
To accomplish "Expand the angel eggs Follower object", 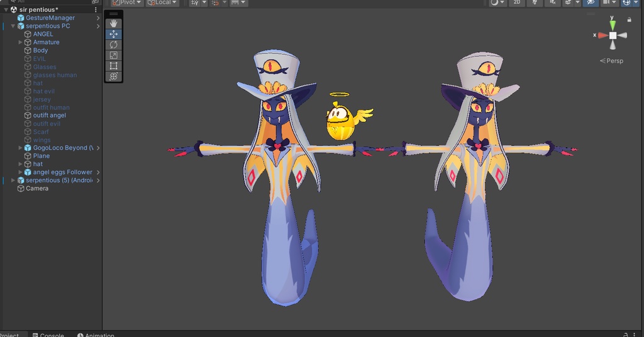I will tap(21, 172).
